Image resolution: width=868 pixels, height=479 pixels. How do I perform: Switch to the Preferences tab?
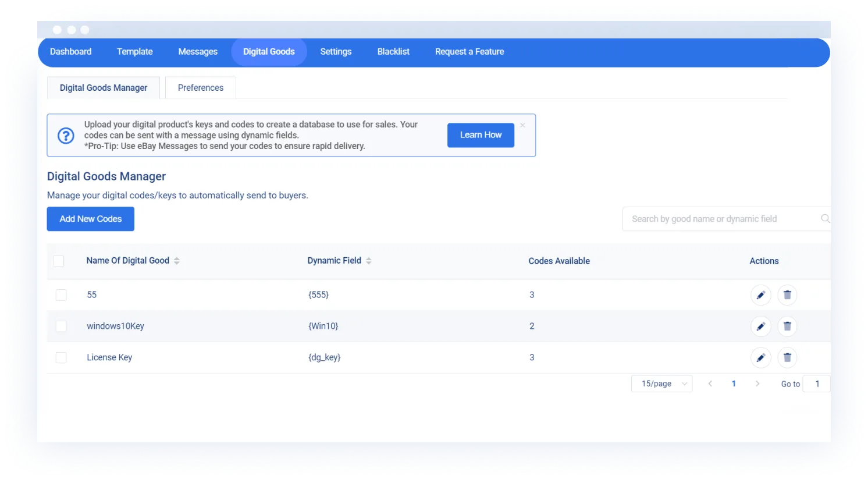tap(201, 88)
